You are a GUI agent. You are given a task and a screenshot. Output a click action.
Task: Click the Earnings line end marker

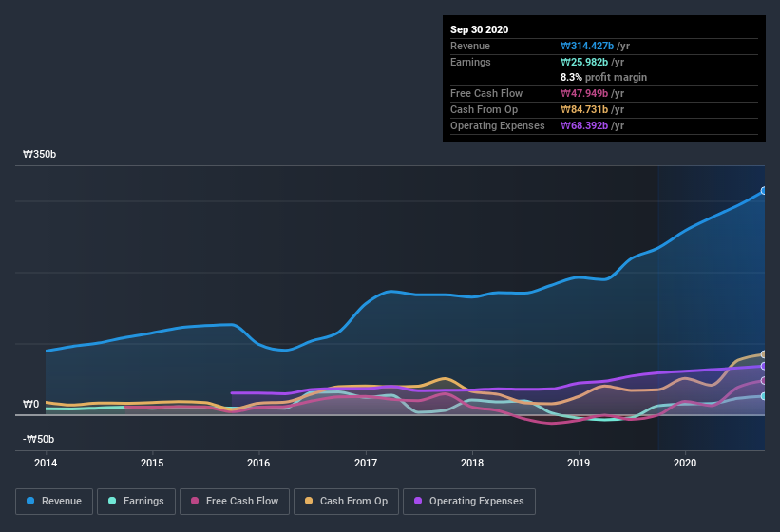(x=764, y=396)
